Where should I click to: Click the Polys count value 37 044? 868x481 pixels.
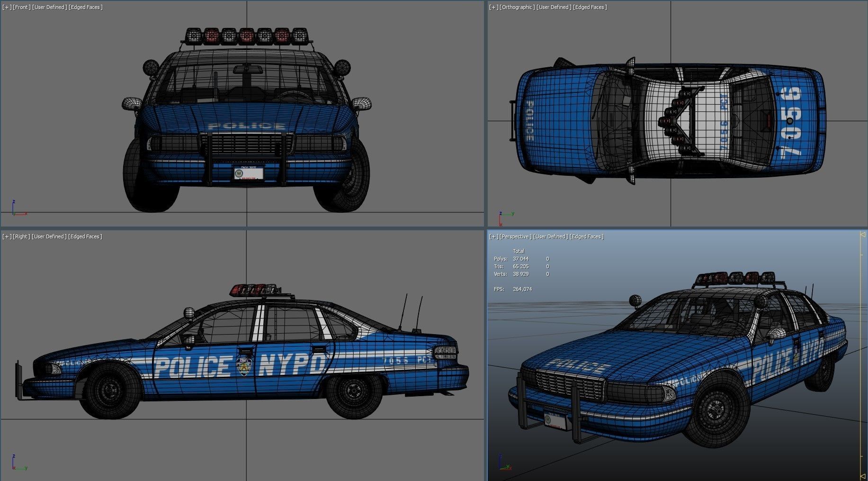[520, 259]
